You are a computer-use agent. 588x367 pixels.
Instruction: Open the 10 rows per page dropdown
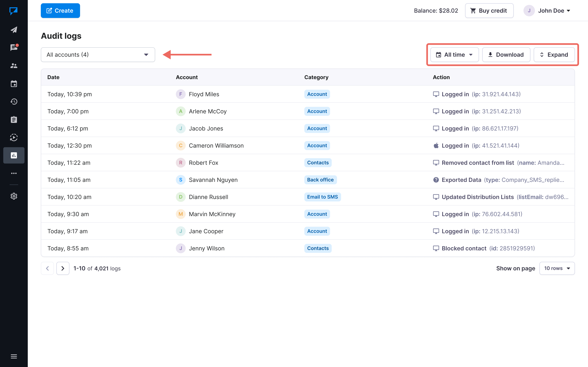point(557,268)
